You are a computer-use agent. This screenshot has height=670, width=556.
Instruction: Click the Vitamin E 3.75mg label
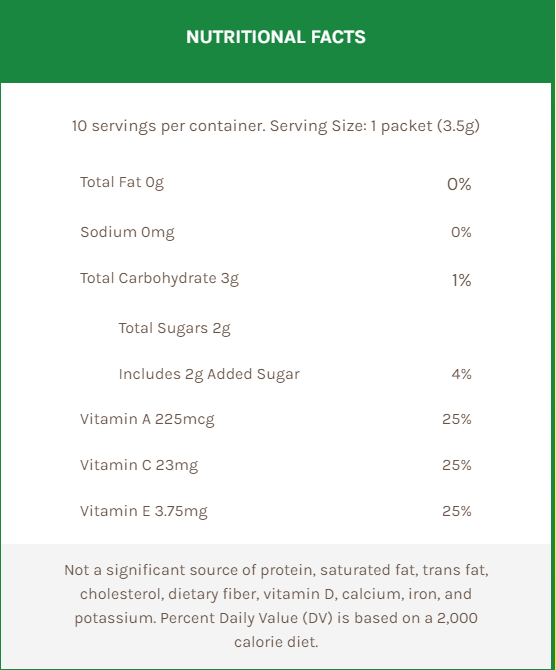[144, 511]
